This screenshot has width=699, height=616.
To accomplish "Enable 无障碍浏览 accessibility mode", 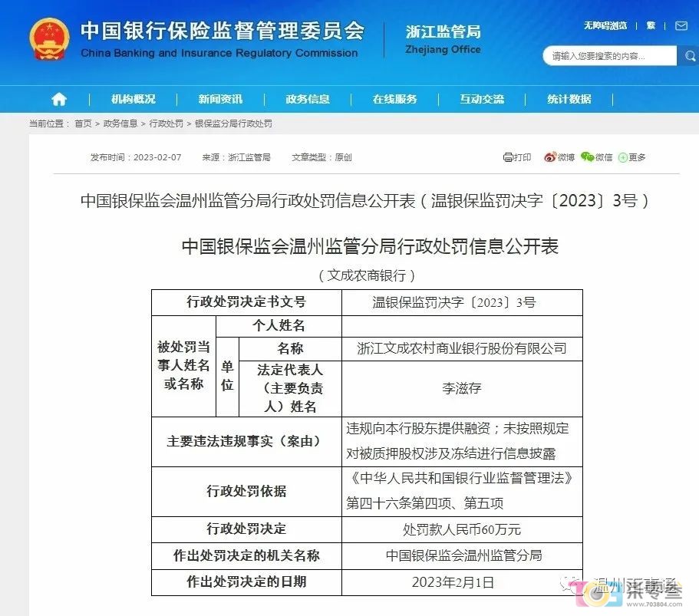I will pyautogui.click(x=605, y=26).
